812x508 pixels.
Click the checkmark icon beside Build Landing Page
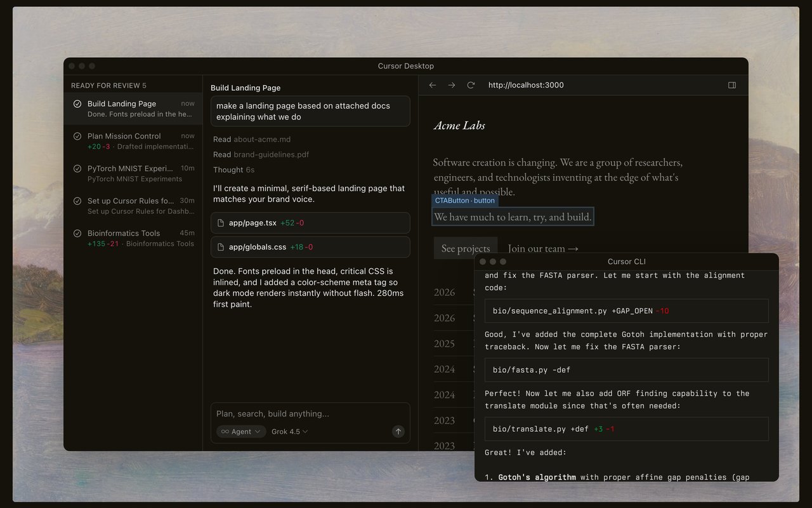click(x=77, y=104)
